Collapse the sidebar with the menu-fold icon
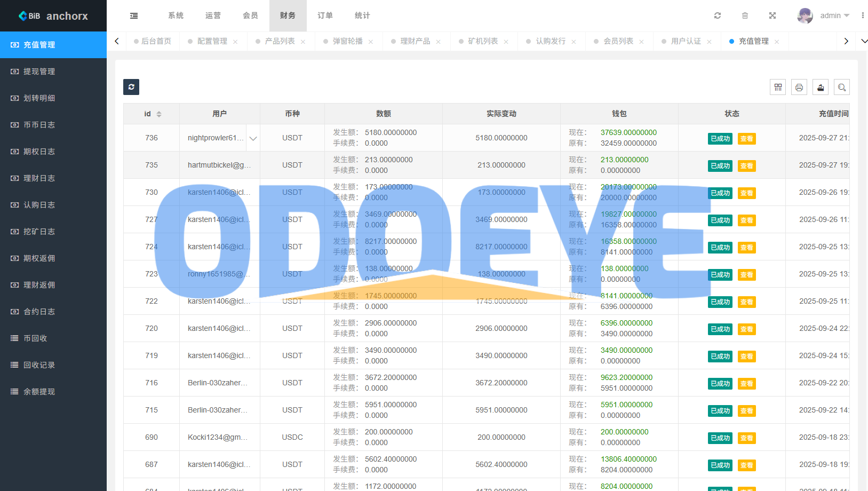Screen dimensions: 868x491 point(134,16)
